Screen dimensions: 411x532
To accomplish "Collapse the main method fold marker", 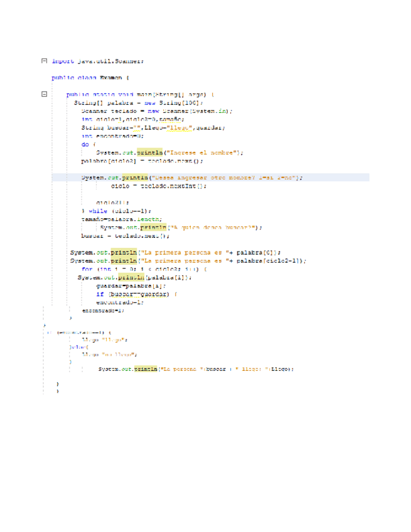I will [43, 94].
